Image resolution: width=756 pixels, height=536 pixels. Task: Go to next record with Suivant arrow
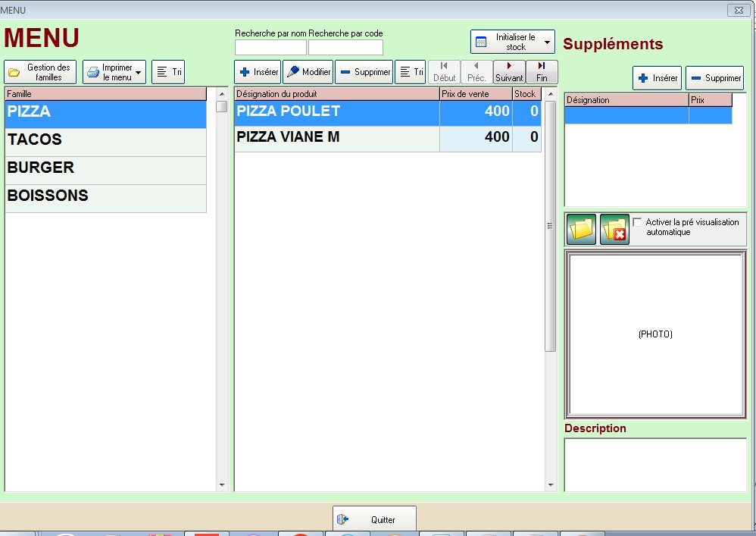509,72
